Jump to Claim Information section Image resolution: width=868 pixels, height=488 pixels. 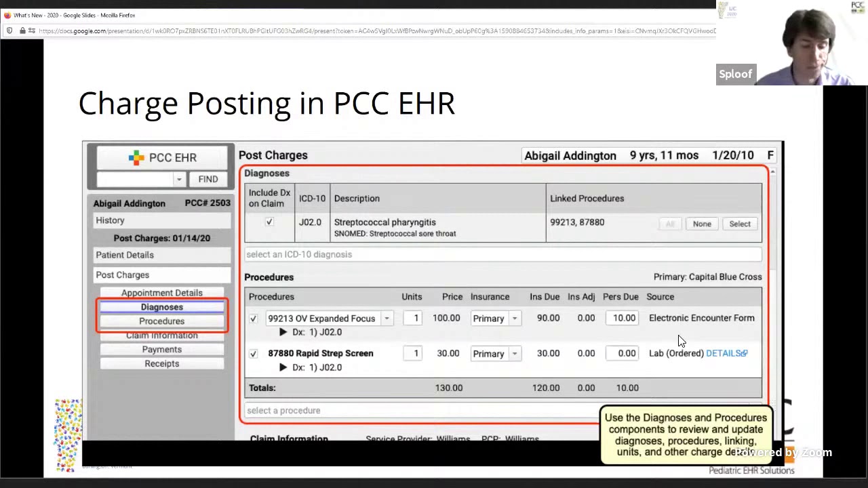(162, 335)
